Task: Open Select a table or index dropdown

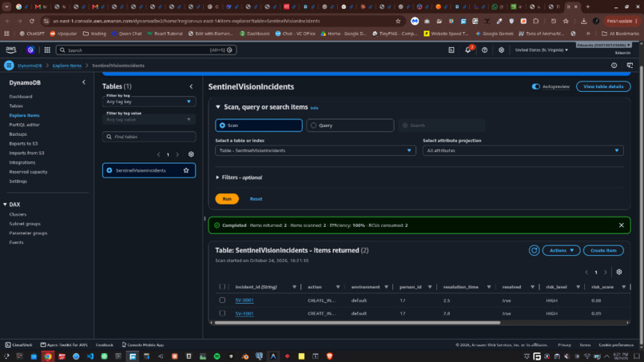Action: pos(316,150)
